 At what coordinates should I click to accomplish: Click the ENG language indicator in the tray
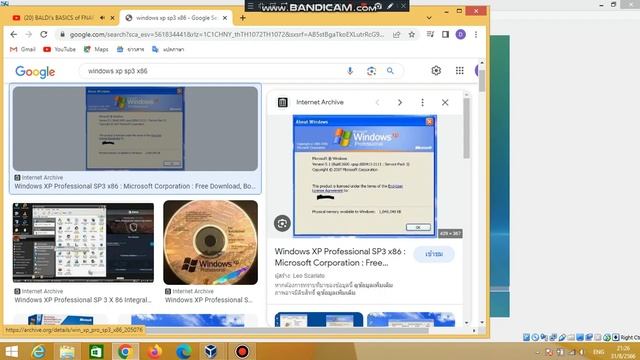click(x=598, y=352)
